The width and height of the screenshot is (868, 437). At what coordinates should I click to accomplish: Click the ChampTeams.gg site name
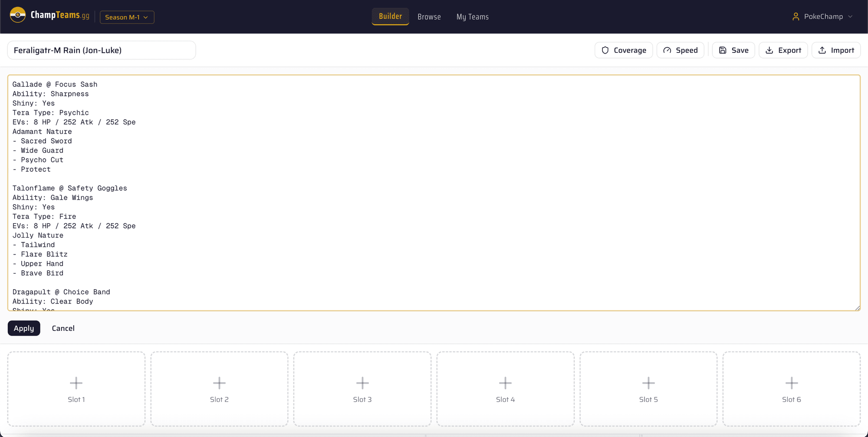pyautogui.click(x=60, y=15)
